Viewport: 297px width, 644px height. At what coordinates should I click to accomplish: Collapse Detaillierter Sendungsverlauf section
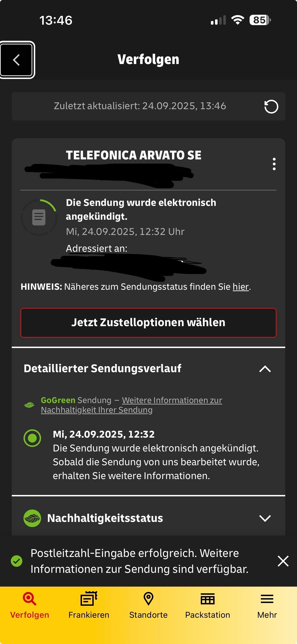tap(265, 369)
